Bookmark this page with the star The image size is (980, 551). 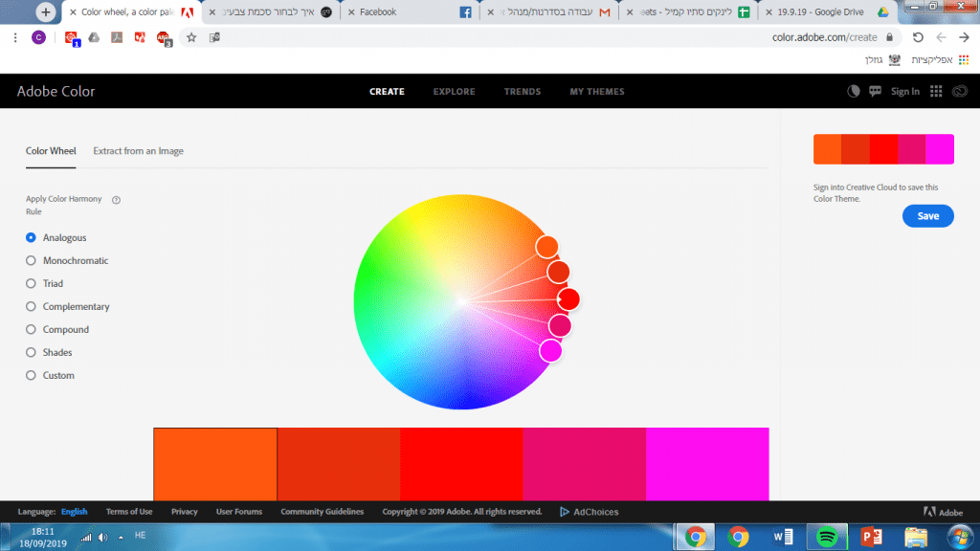(191, 37)
